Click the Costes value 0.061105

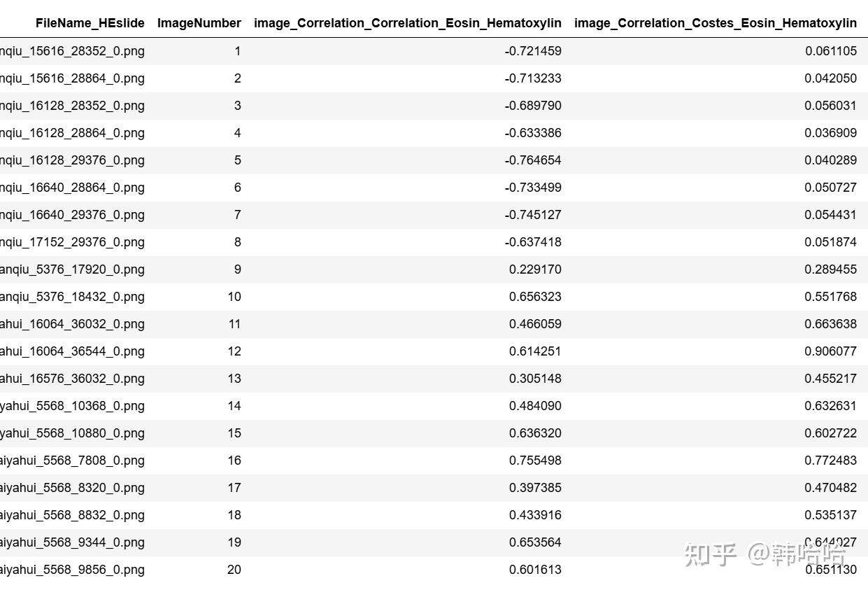(x=831, y=50)
